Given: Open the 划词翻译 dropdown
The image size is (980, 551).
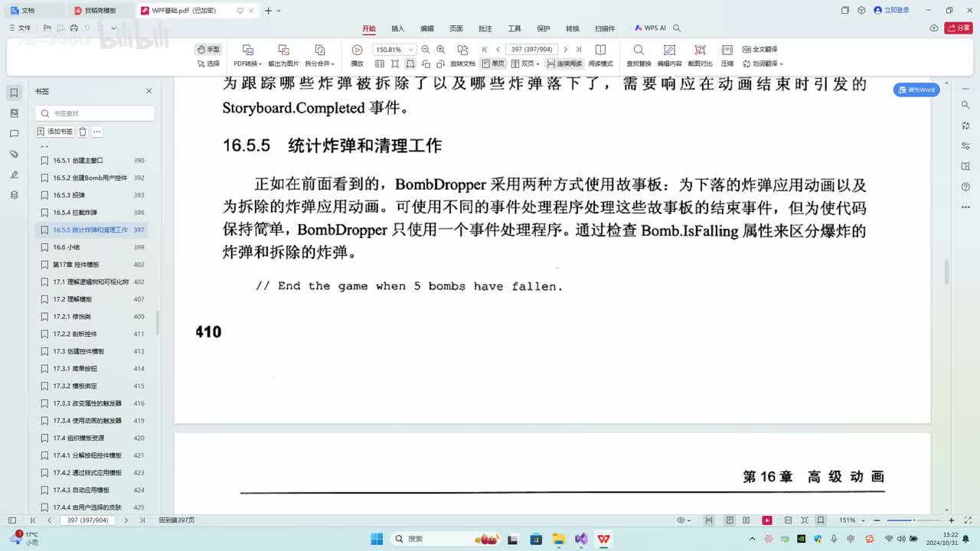Looking at the screenshot, I should pos(763,64).
